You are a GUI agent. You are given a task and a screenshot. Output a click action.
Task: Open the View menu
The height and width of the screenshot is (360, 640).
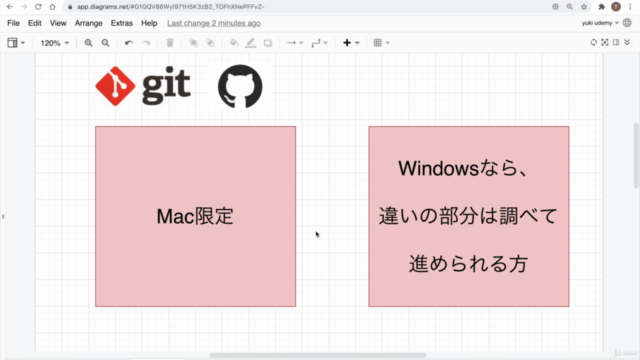[x=58, y=23]
